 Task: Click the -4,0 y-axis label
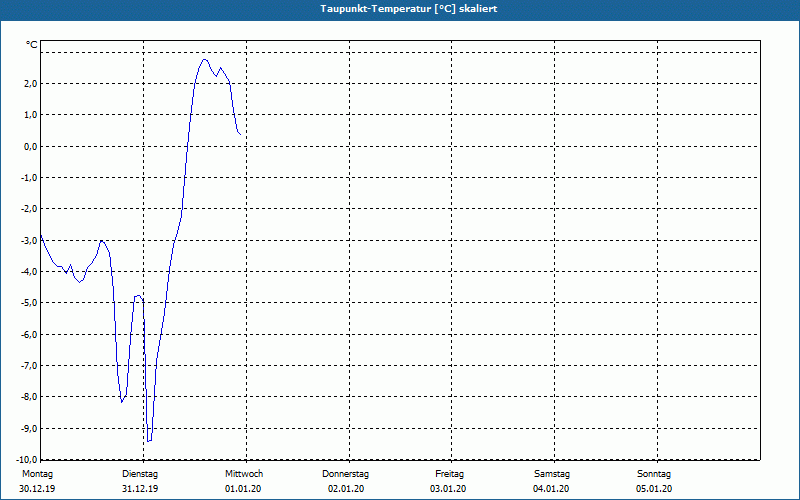29,271
